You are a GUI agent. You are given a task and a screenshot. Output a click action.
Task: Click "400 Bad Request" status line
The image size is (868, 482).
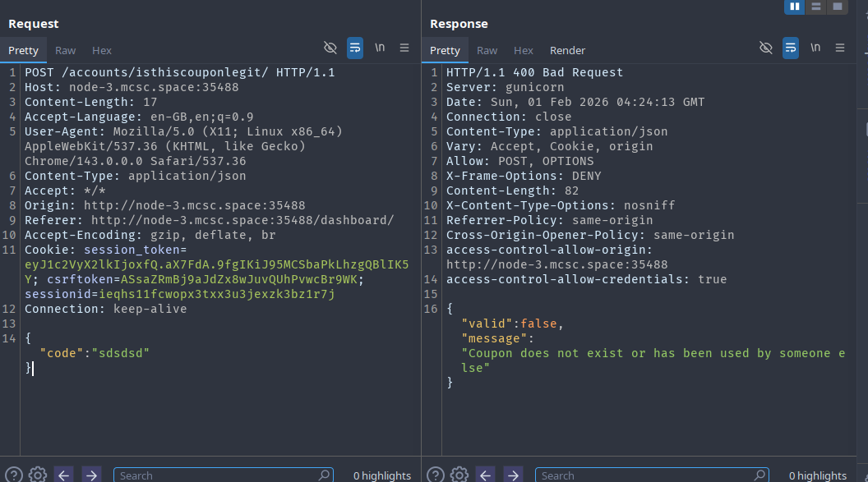tap(568, 72)
